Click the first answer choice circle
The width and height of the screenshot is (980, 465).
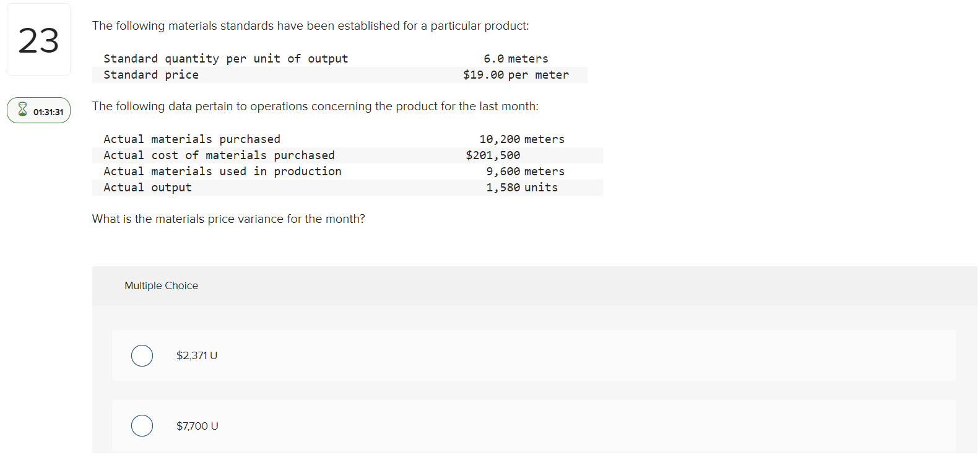[142, 355]
